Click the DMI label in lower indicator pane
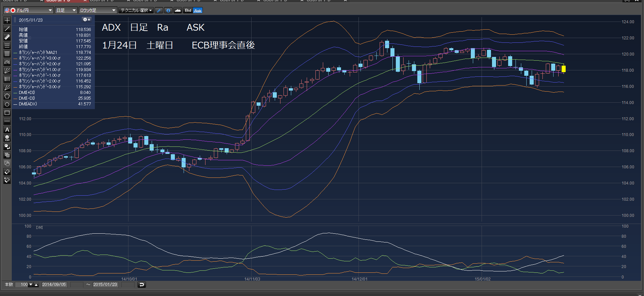The image size is (644, 296). (x=39, y=228)
